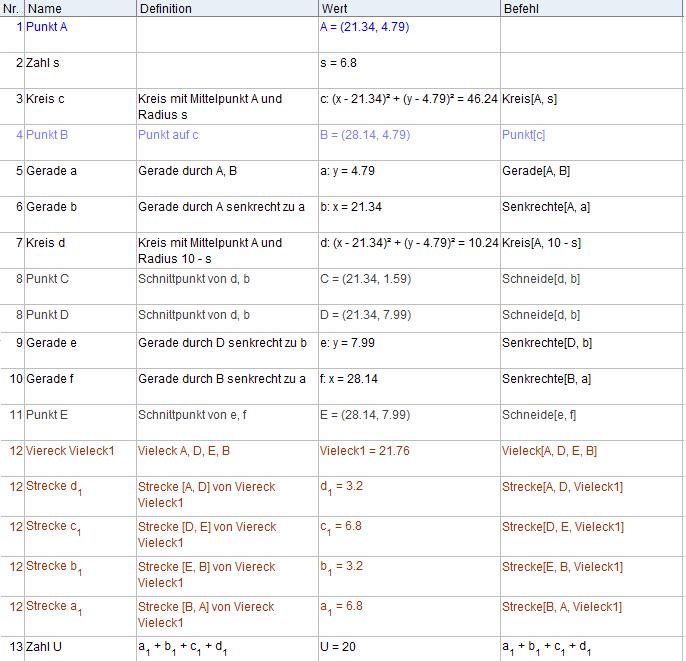Select the Punkt C name cell

click(48, 279)
